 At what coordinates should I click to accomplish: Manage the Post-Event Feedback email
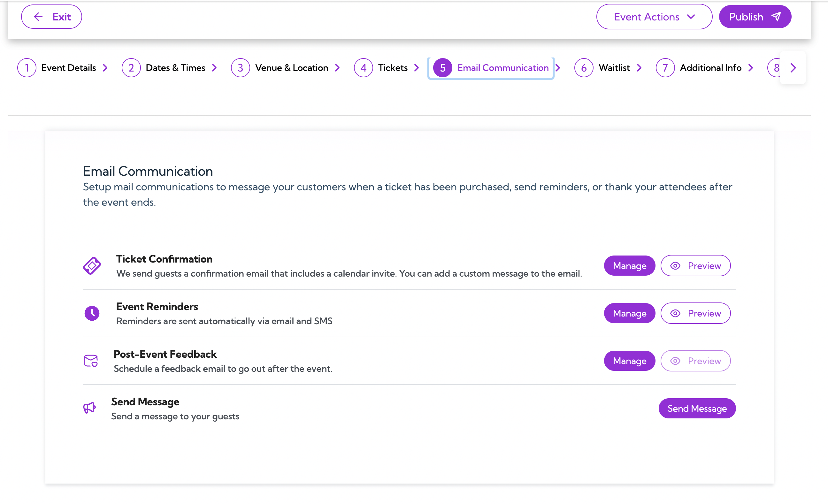coord(629,361)
